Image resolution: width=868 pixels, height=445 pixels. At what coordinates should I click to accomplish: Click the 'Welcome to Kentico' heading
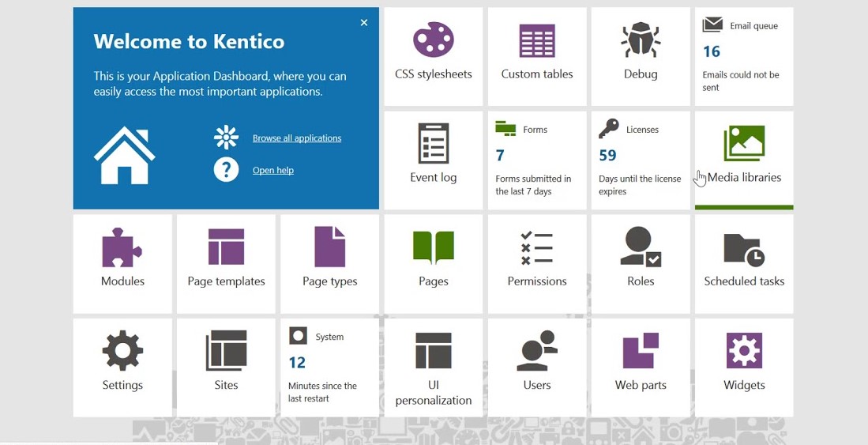click(189, 42)
